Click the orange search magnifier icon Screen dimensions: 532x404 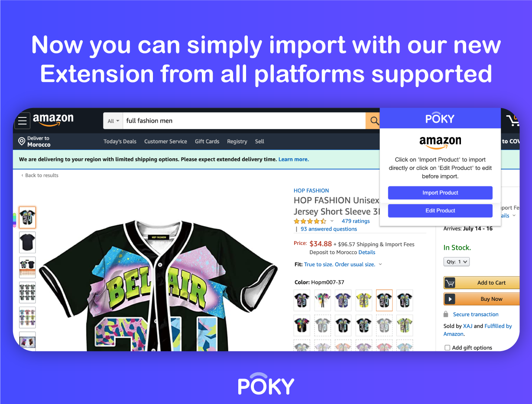coord(373,121)
